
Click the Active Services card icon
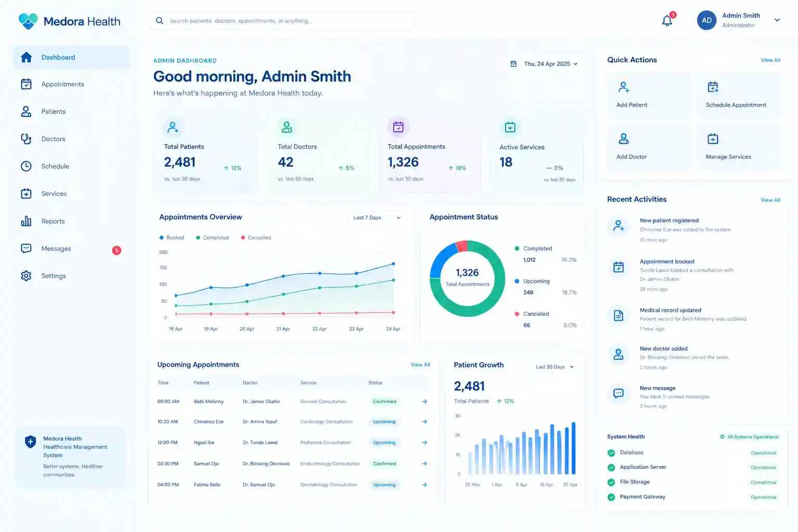pyautogui.click(x=510, y=127)
